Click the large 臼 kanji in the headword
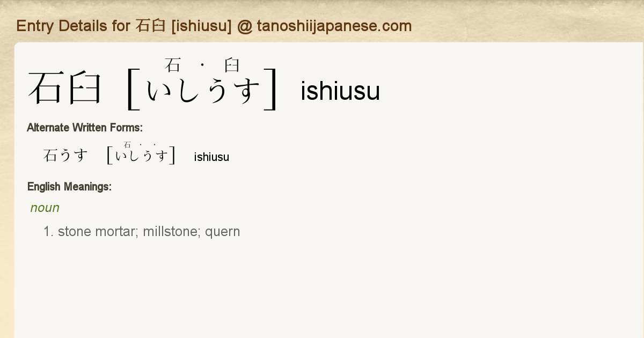The width and height of the screenshot is (644, 338). [x=84, y=89]
